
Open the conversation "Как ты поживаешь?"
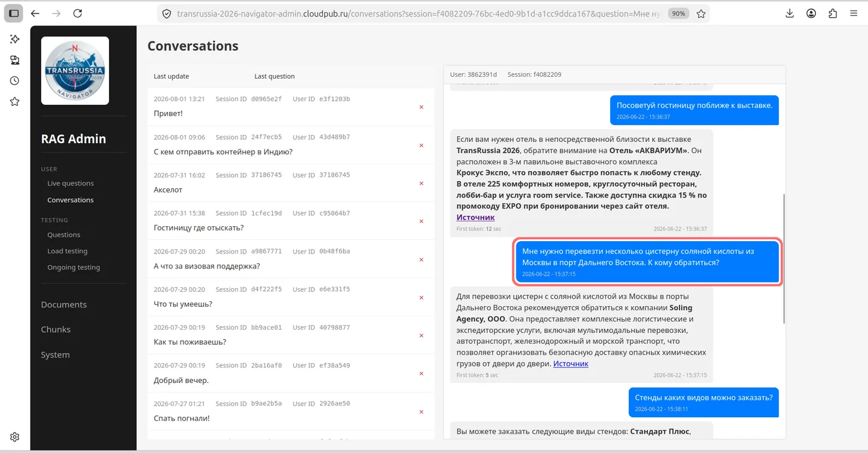(291, 336)
